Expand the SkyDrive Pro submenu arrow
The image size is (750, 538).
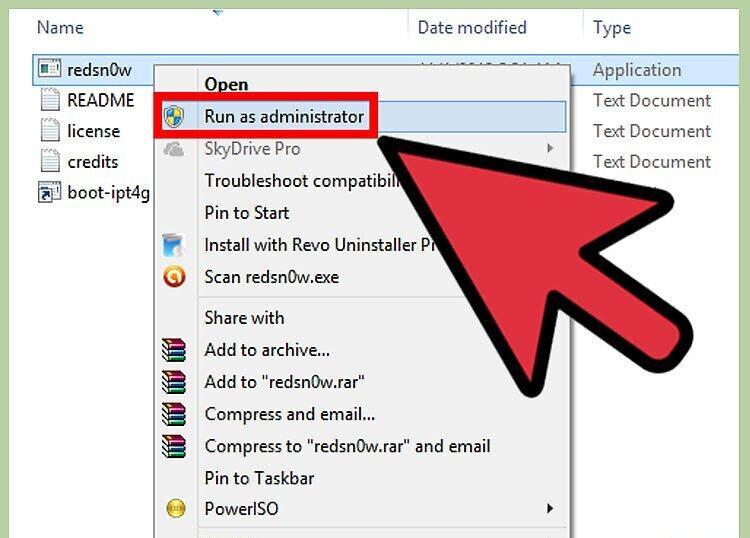[x=550, y=148]
